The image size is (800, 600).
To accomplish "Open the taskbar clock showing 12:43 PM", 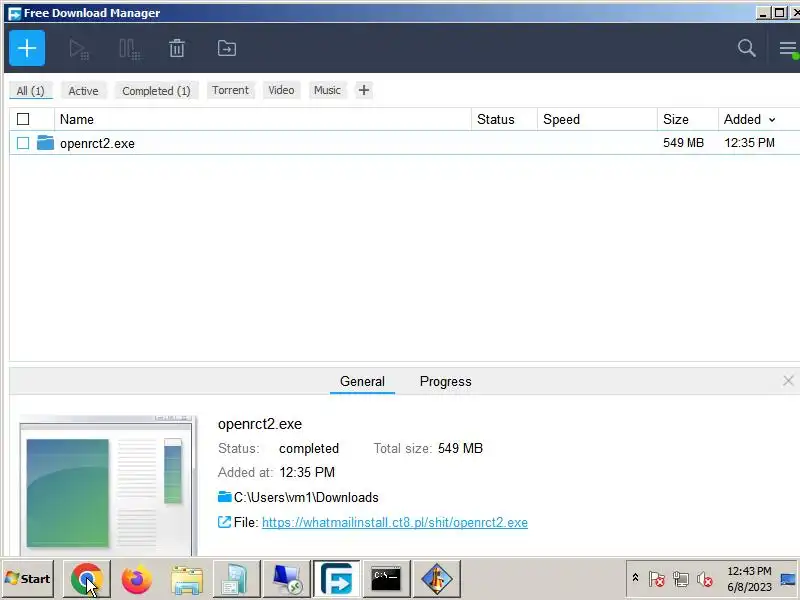I will coord(749,579).
